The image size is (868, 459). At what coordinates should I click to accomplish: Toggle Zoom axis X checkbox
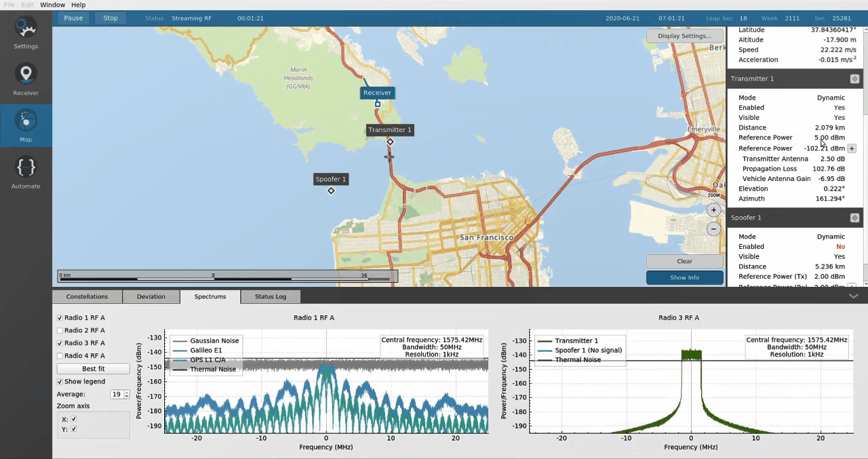coord(74,419)
